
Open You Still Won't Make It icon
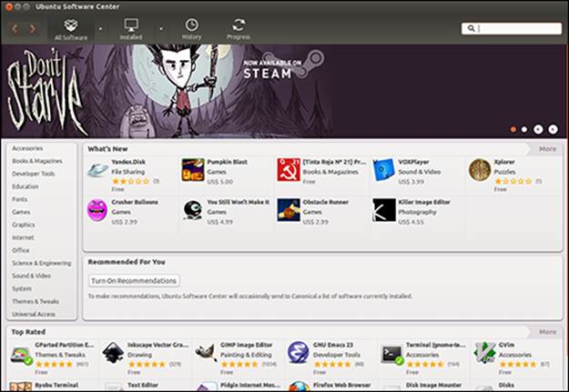[193, 210]
